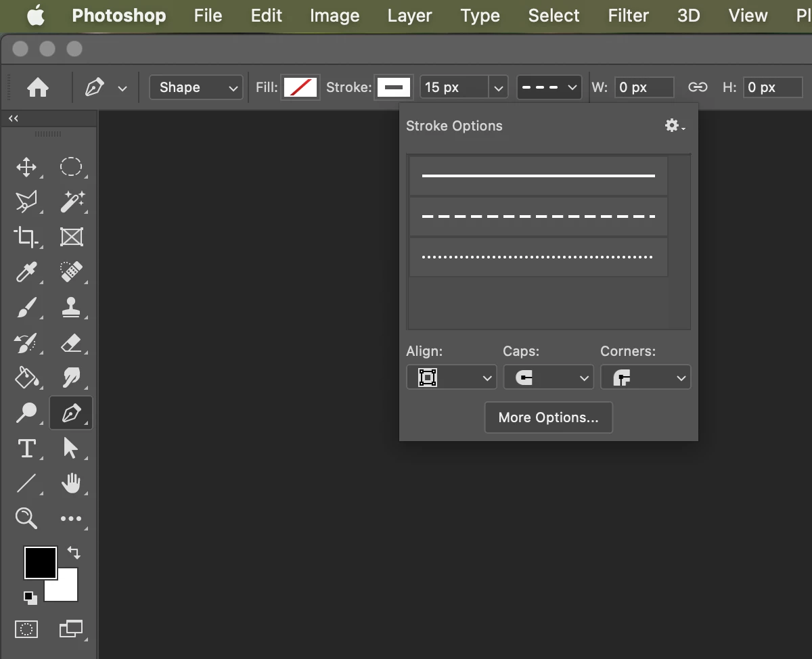Select the Path Selection tool
Image resolution: width=812 pixels, height=659 pixels.
(71, 448)
